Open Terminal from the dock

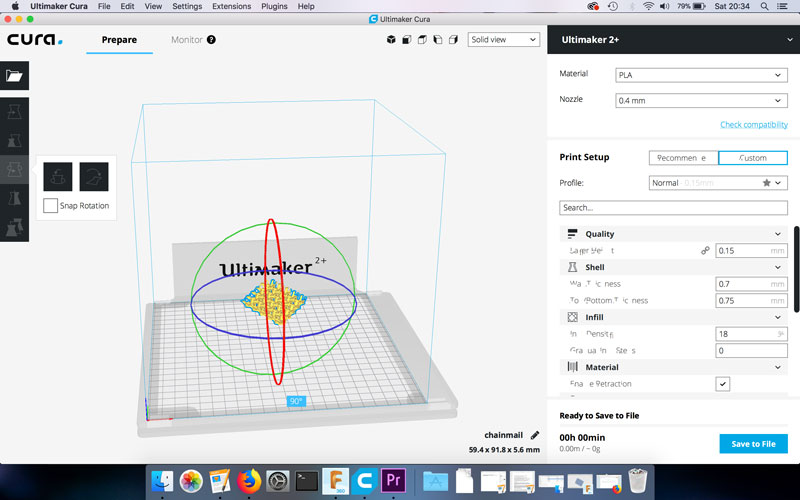[x=307, y=481]
